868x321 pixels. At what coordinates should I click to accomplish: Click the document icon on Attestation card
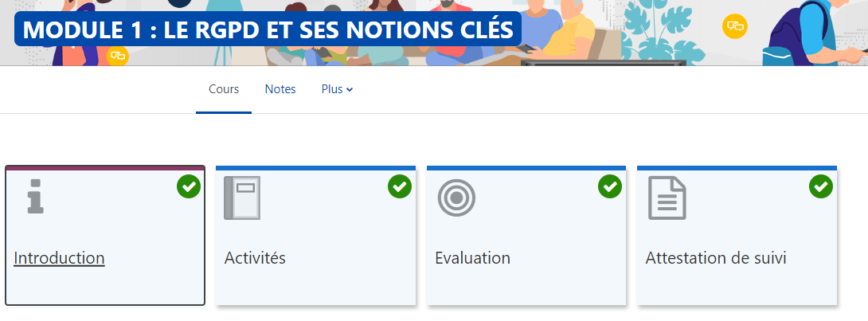(667, 198)
